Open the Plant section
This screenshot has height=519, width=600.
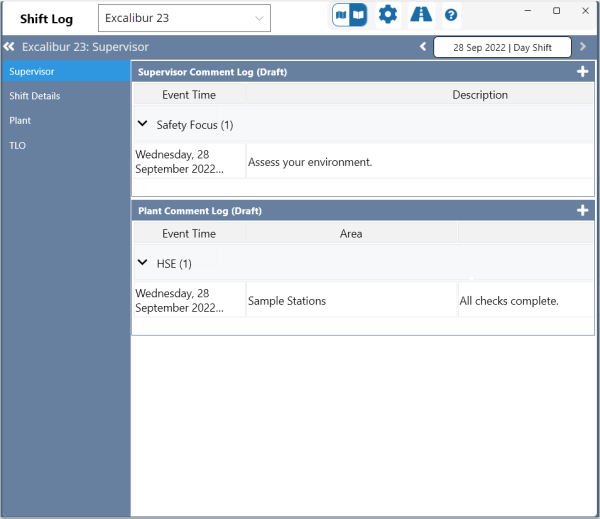click(65, 120)
